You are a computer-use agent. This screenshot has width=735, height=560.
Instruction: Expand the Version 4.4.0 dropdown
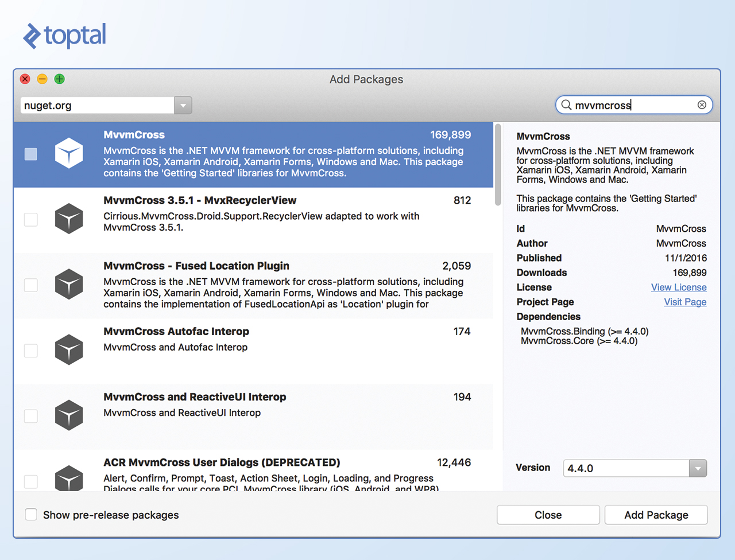[698, 468]
